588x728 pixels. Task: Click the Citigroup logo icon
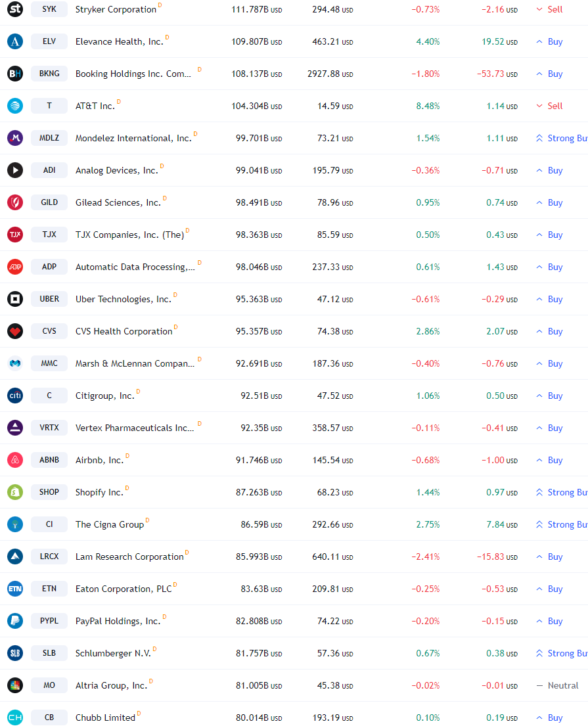click(15, 396)
